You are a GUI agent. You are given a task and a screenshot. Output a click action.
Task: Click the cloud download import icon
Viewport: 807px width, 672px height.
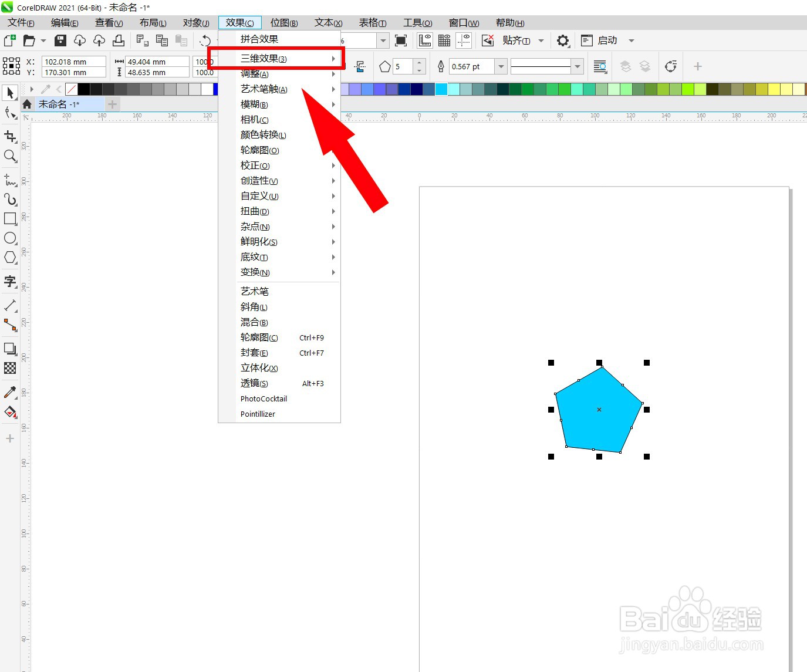pyautogui.click(x=80, y=40)
